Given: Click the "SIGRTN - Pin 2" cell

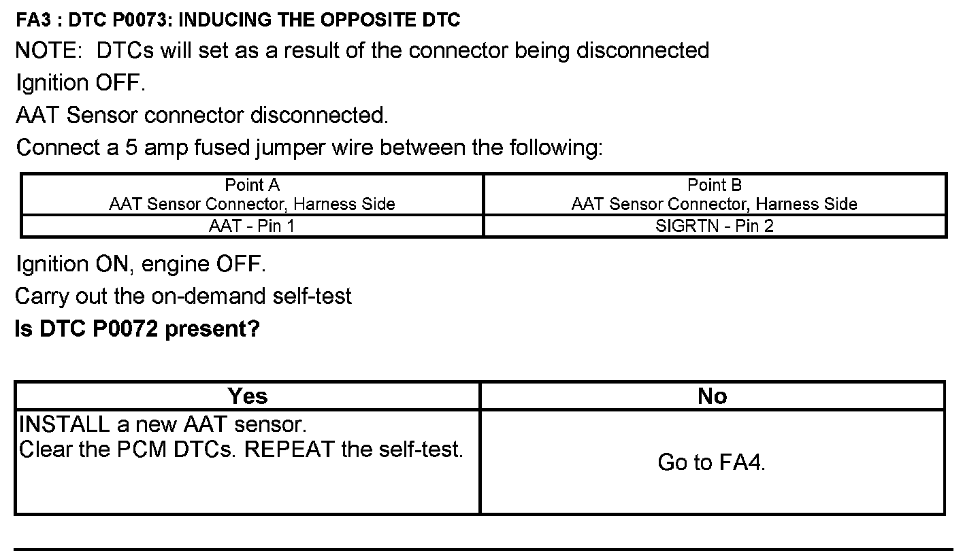Looking at the screenshot, I should pos(715,226).
